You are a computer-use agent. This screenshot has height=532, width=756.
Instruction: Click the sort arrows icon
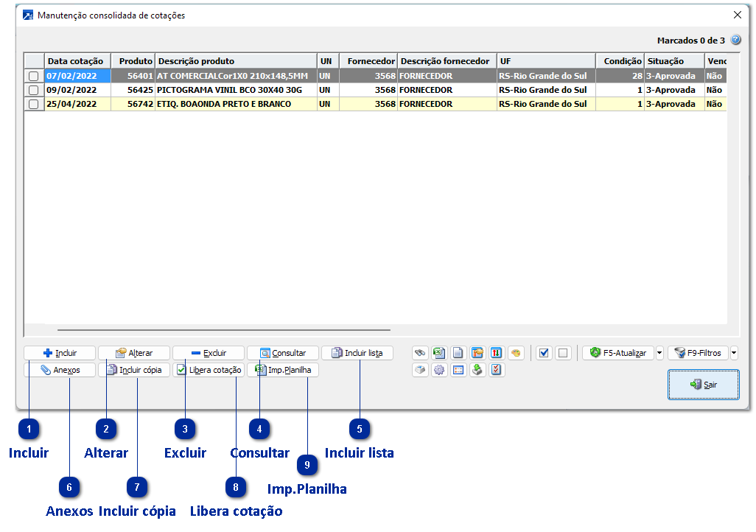point(497,353)
